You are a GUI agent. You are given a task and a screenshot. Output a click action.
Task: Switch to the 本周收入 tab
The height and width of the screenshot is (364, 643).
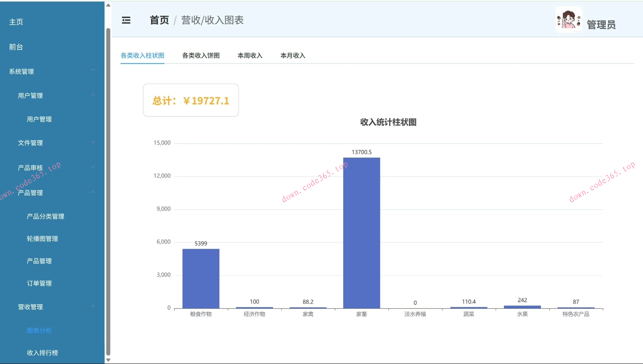coord(250,56)
